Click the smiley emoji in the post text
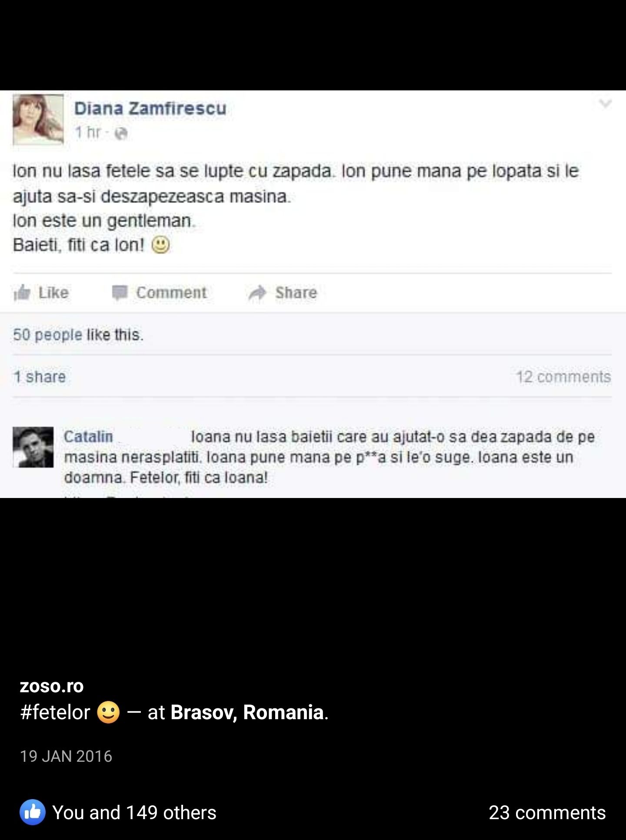 [160, 246]
